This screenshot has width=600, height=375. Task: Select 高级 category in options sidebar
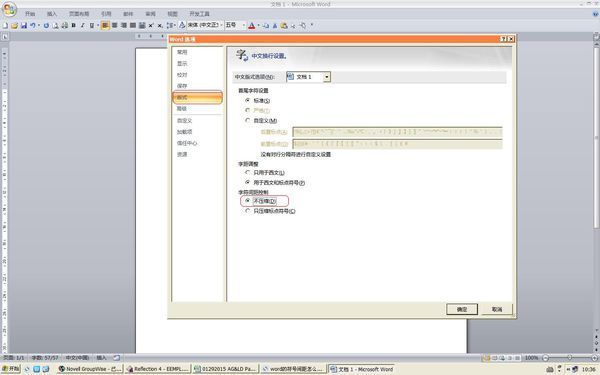click(x=197, y=109)
